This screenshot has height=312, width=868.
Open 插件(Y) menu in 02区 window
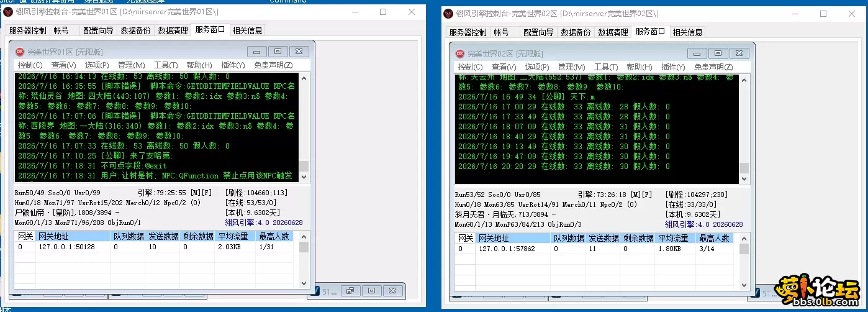pos(673,67)
